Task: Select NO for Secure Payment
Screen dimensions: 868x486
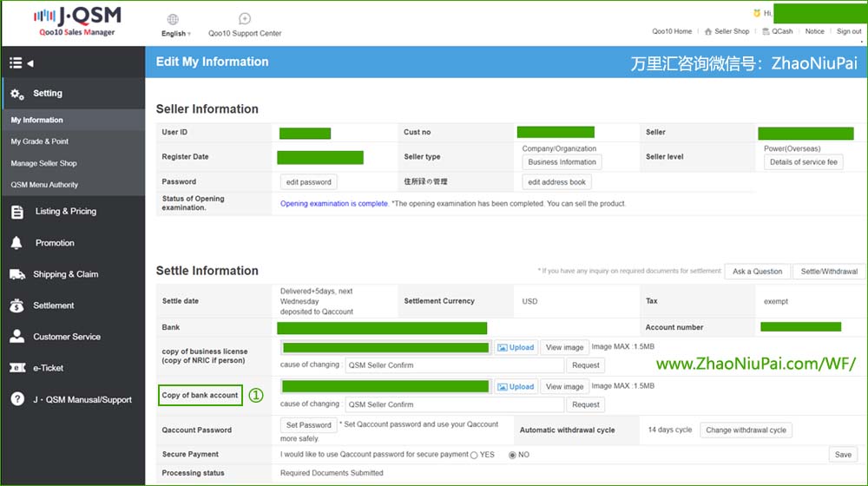Action: coord(512,455)
